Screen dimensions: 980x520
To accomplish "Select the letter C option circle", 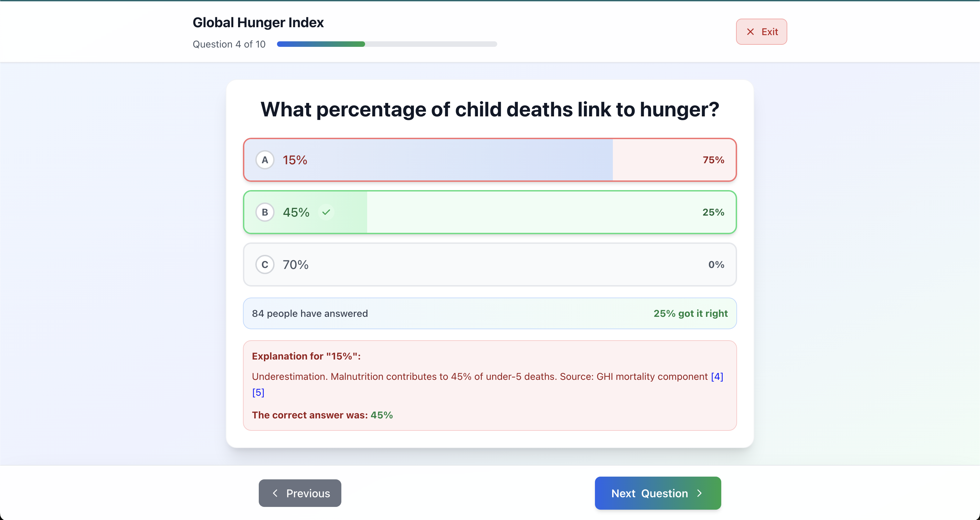I will click(265, 264).
